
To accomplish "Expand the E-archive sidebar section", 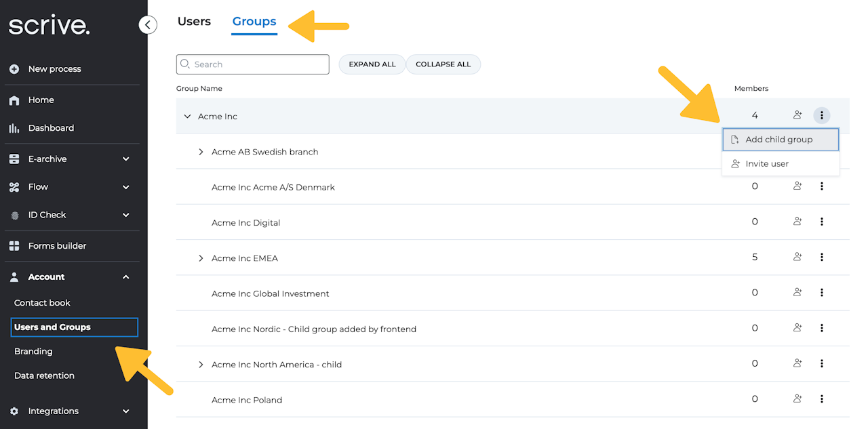I will tap(125, 159).
